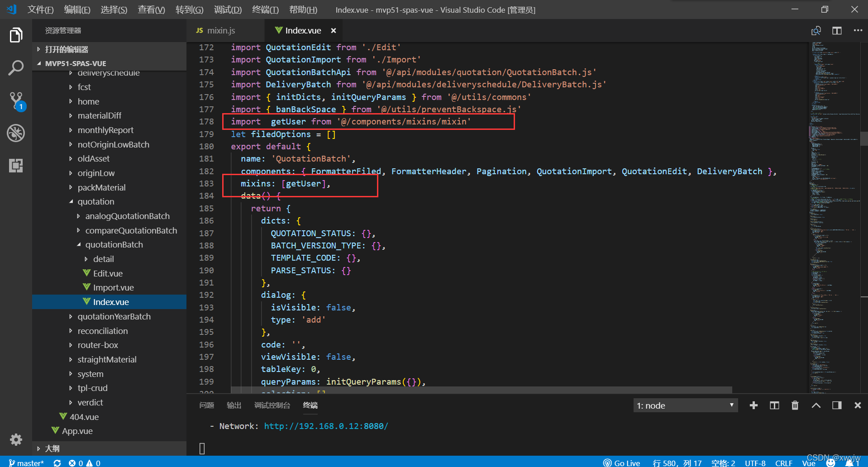
Task: Click the smiley feedback icon in status bar
Action: click(830, 462)
